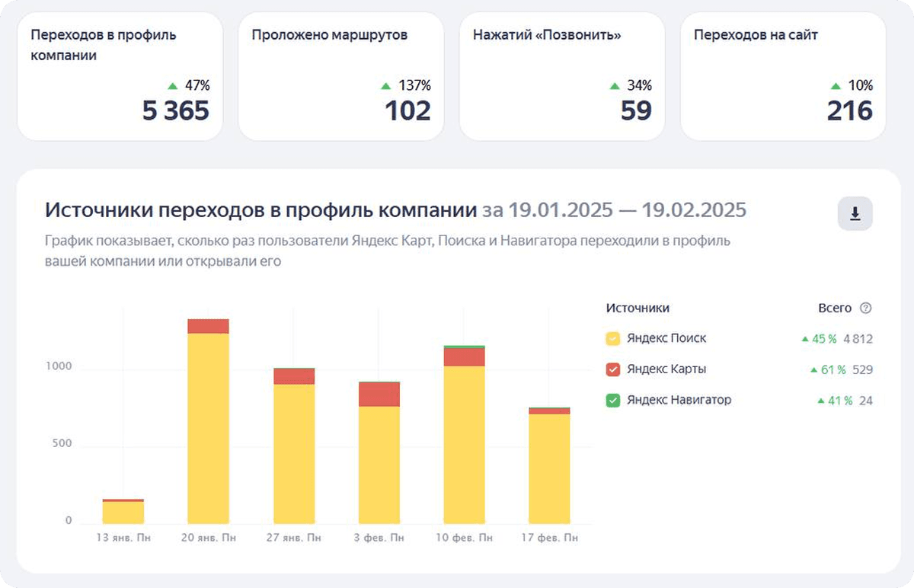914x588 pixels.
Task: Click the 10 фев. Пн axis label
Action: pyautogui.click(x=465, y=538)
